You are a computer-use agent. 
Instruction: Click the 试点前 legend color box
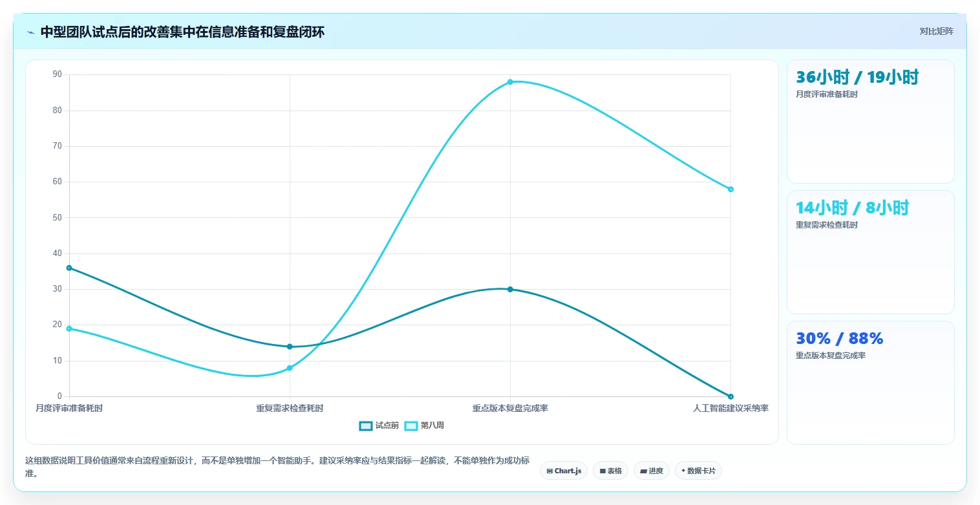pos(366,425)
